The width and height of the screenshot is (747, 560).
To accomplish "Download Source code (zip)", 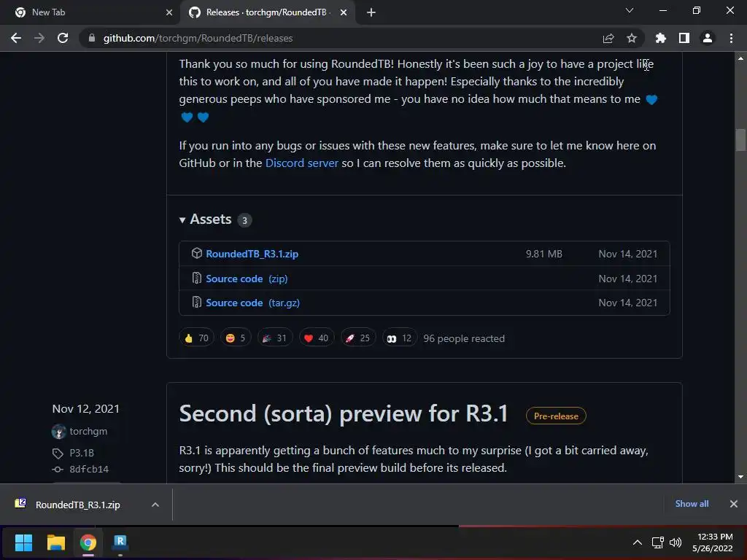I will click(247, 279).
